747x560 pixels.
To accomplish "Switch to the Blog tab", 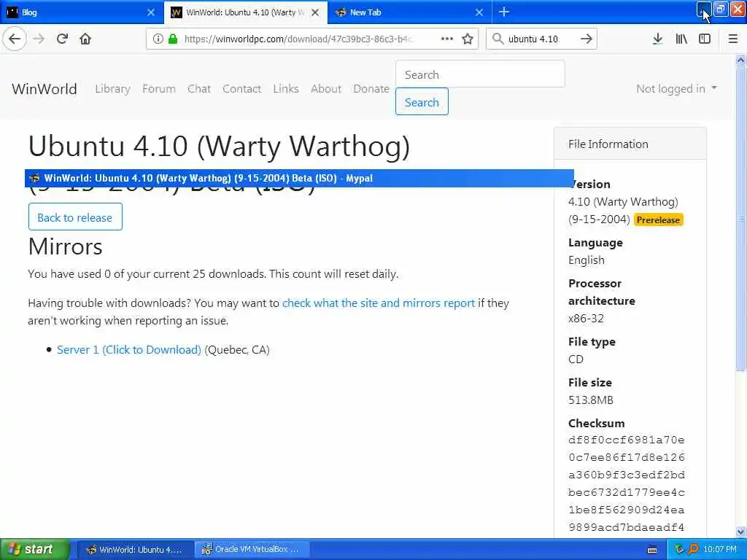I will coord(81,12).
